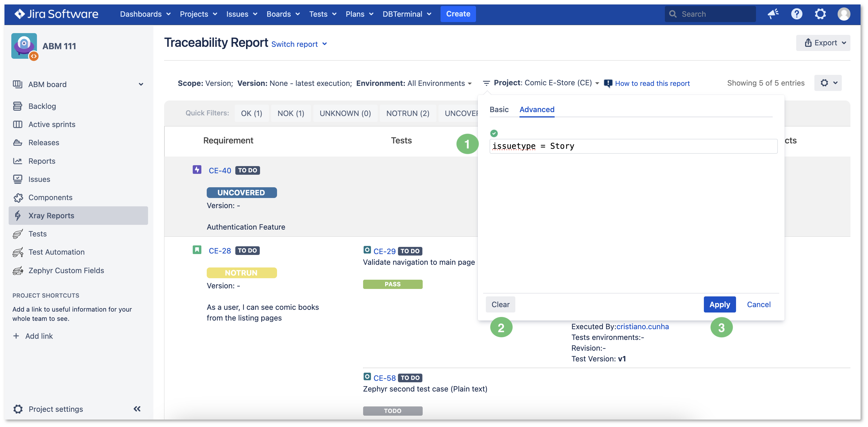Open the Switch report dropdown

[x=299, y=44]
